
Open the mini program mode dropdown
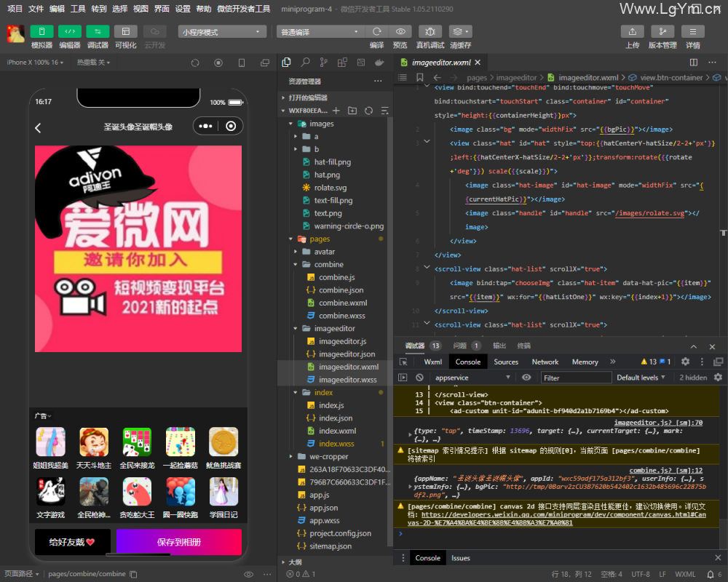222,31
